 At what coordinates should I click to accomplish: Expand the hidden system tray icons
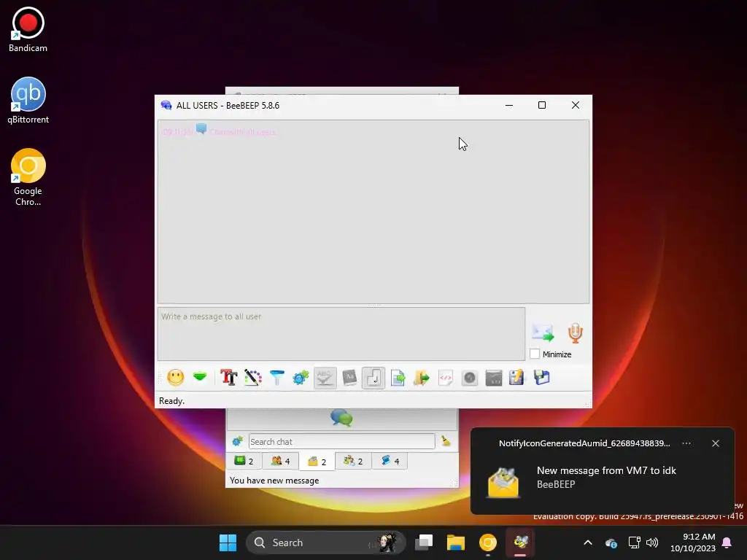(588, 542)
